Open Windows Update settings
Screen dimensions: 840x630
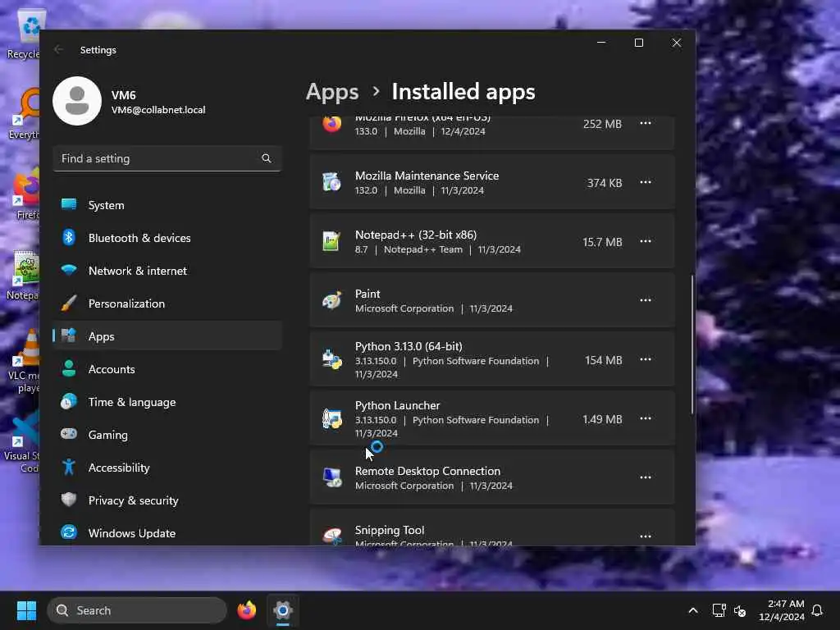pos(167,532)
